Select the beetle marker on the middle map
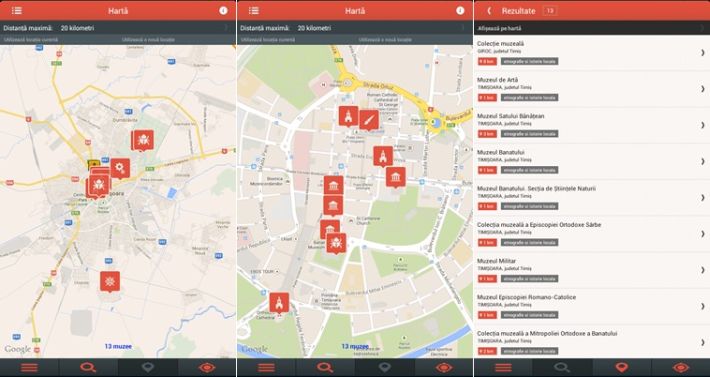This screenshot has width=710, height=377. pyautogui.click(x=336, y=243)
